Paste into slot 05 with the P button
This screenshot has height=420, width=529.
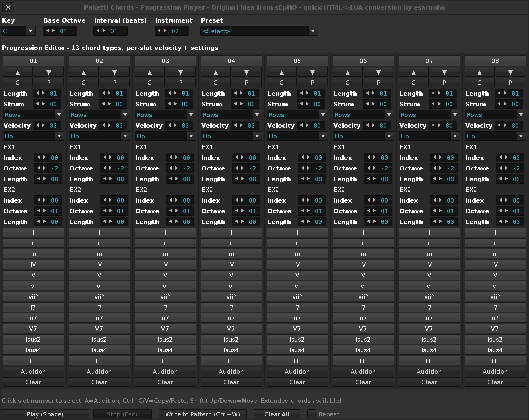tap(313, 83)
